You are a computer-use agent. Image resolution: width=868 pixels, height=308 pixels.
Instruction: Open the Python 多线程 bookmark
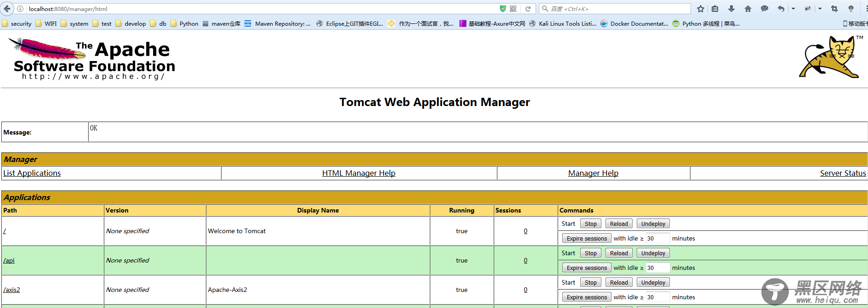coord(706,23)
